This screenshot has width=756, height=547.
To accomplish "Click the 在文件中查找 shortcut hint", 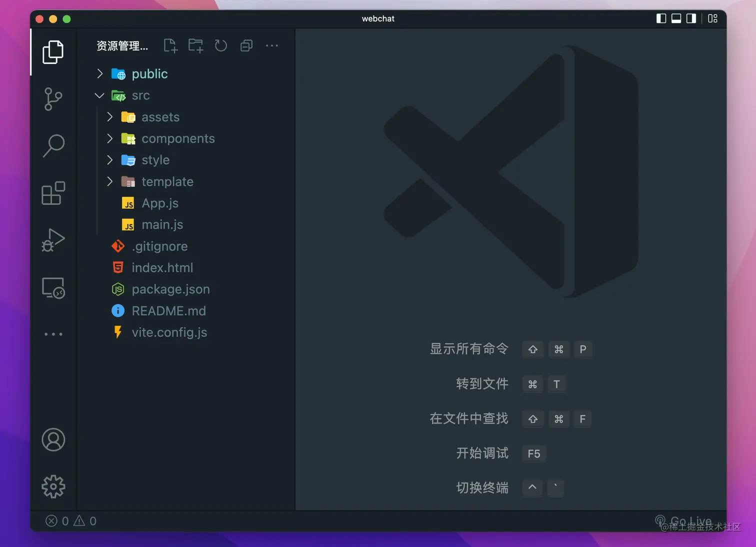I will click(469, 418).
